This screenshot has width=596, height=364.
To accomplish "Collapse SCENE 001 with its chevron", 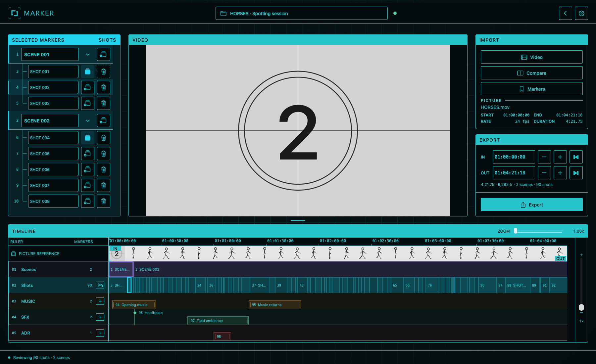I will click(x=88, y=55).
